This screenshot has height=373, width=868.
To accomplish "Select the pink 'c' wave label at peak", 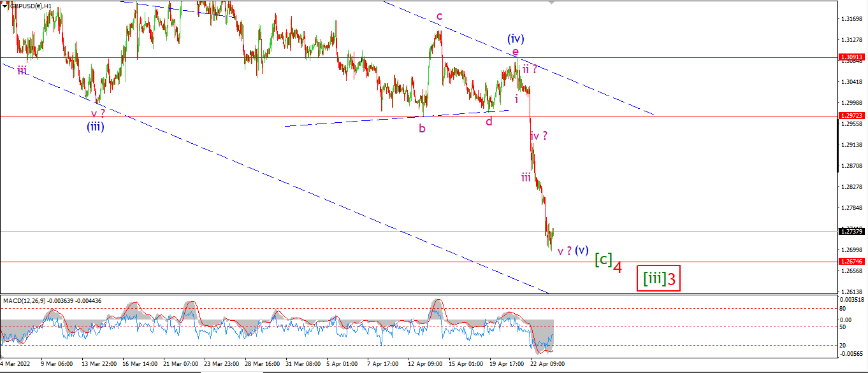I will pyautogui.click(x=439, y=16).
